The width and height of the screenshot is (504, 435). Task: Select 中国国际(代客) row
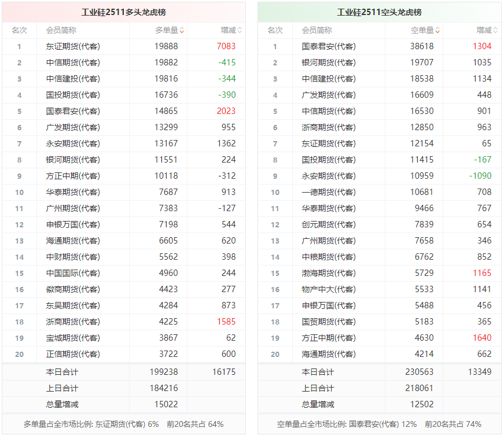124,273
